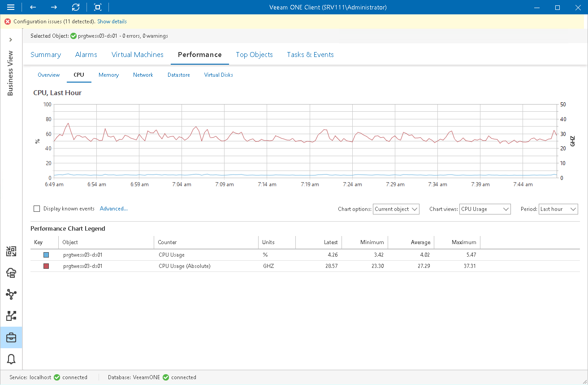Open Data Protection via the cloud icon
Screen dimensions: 588x385
(x=11, y=273)
